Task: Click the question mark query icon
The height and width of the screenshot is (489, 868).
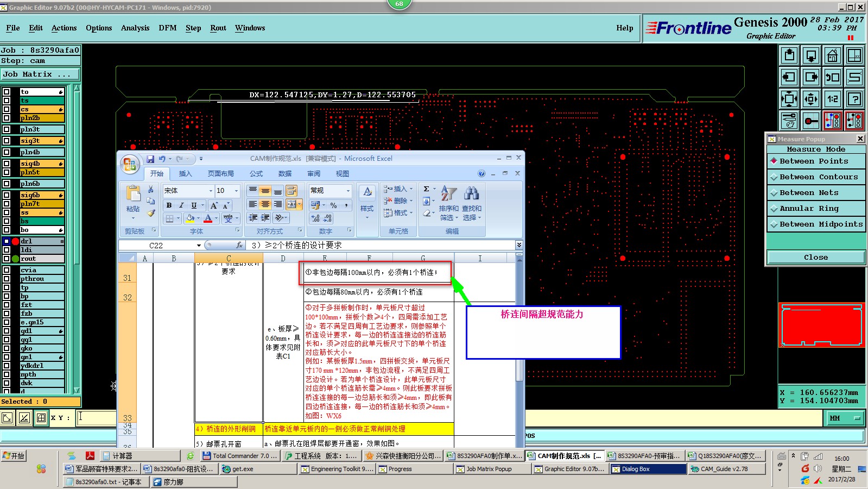Action: click(x=854, y=99)
